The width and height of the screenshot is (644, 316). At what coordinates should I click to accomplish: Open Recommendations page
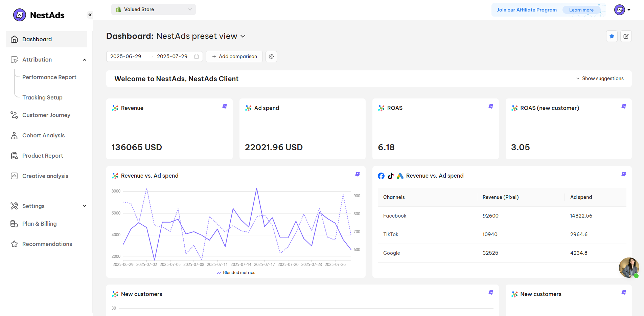[47, 244]
